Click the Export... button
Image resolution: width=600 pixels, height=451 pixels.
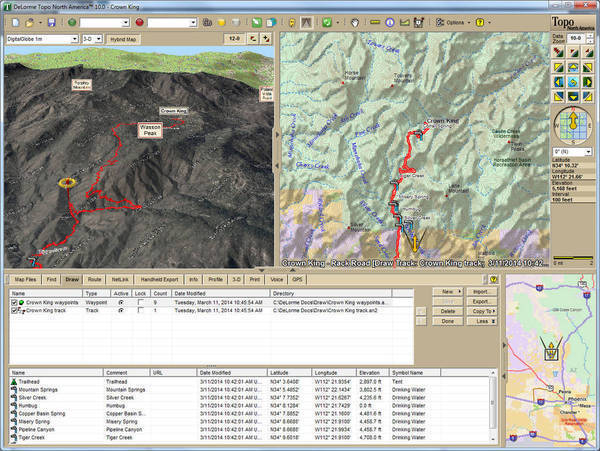[x=482, y=302]
